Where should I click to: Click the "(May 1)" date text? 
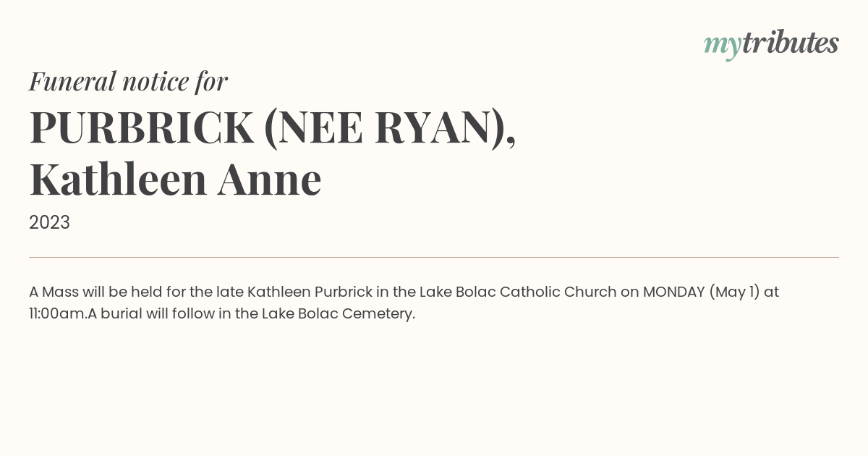coord(734,292)
